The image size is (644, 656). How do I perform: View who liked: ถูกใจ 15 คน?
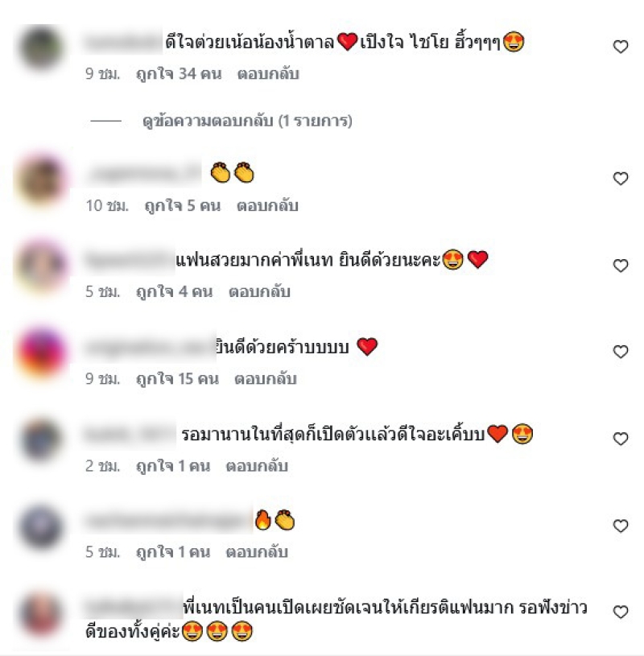tap(177, 378)
